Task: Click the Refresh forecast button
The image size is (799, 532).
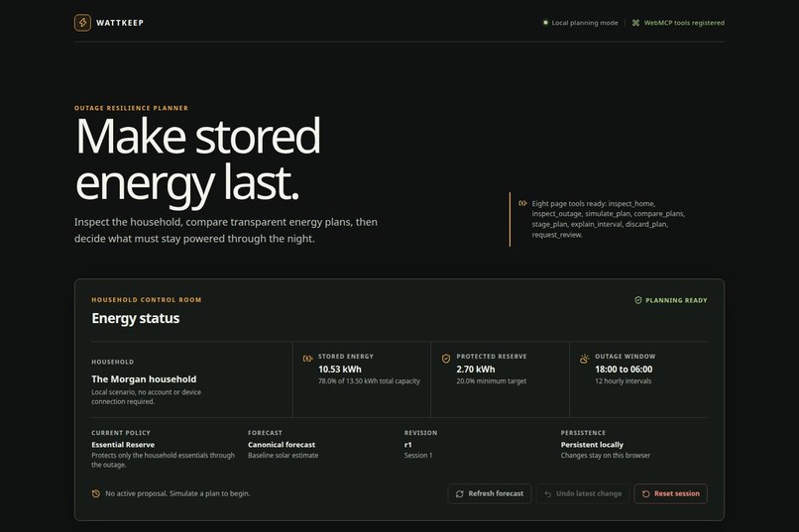Action: coord(489,493)
